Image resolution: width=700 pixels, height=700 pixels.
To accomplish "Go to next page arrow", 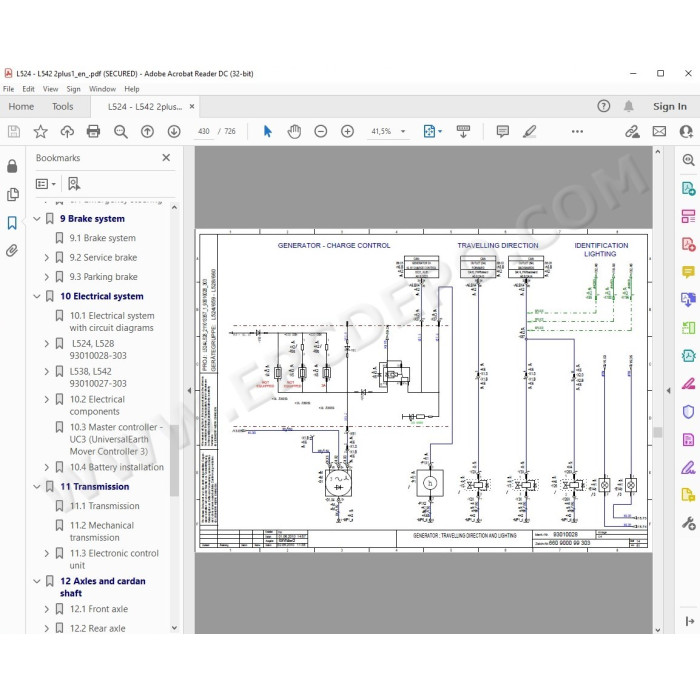I will (174, 131).
